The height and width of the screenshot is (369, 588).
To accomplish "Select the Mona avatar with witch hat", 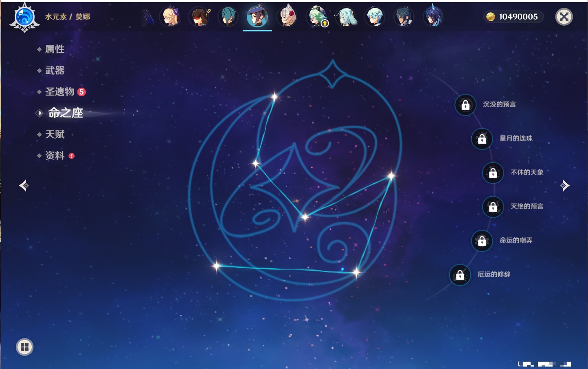I will 257,17.
